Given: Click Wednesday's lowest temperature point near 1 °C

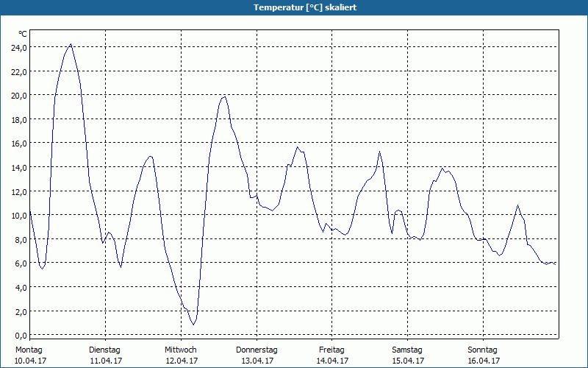Looking at the screenshot, I should (193, 324).
